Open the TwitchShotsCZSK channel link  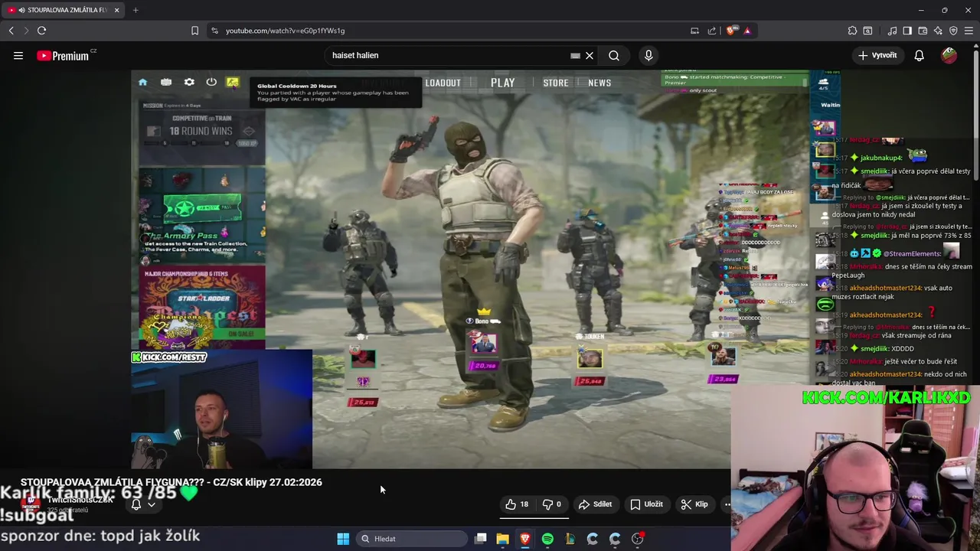tap(80, 500)
